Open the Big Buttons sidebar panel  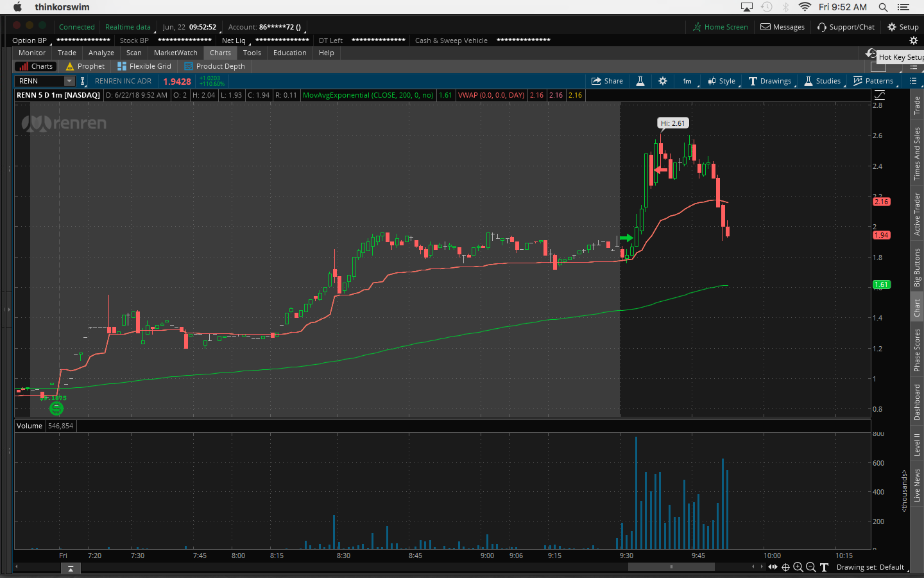point(917,267)
